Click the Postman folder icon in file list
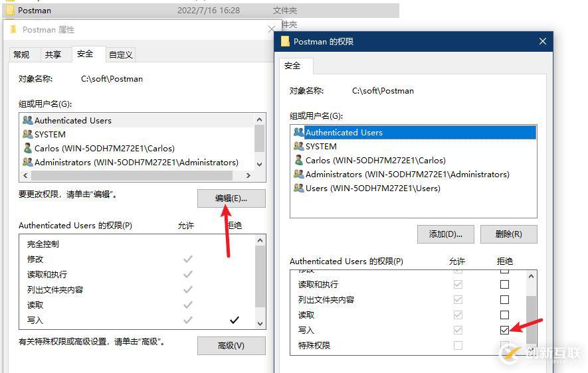Viewport: 588px width, 373px height. (x=10, y=11)
